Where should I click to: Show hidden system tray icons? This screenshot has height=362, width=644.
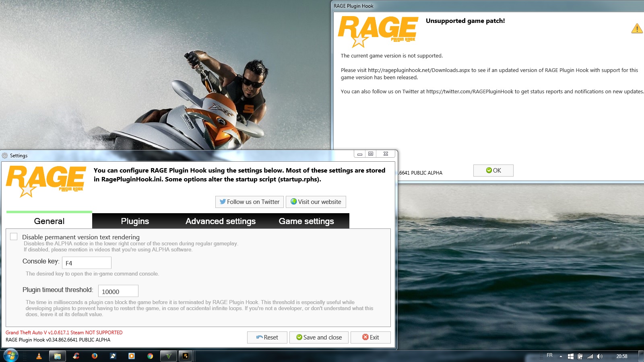click(561, 356)
